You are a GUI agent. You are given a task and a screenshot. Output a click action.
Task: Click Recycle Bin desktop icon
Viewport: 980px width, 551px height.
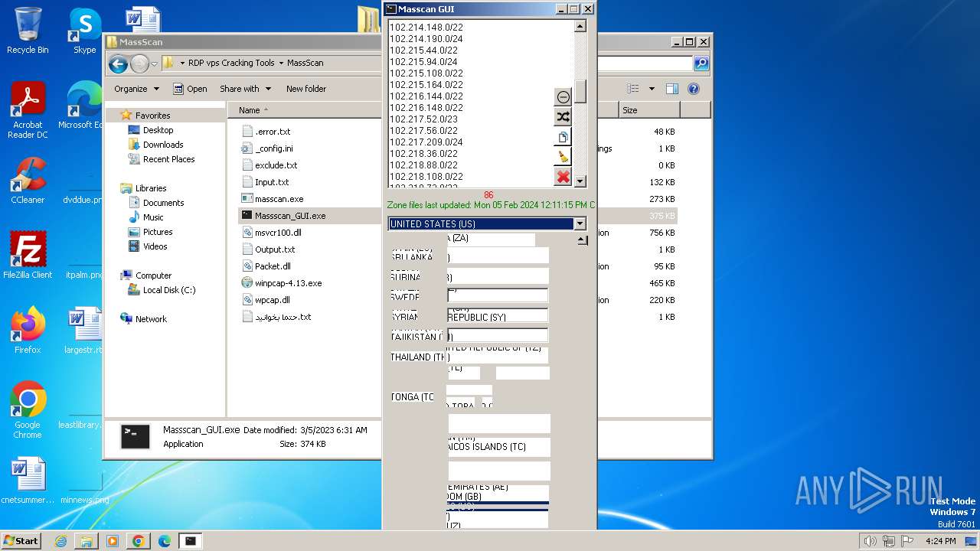(28, 31)
